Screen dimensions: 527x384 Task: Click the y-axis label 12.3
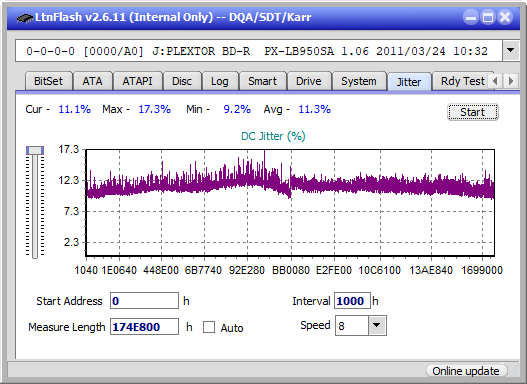(x=69, y=180)
